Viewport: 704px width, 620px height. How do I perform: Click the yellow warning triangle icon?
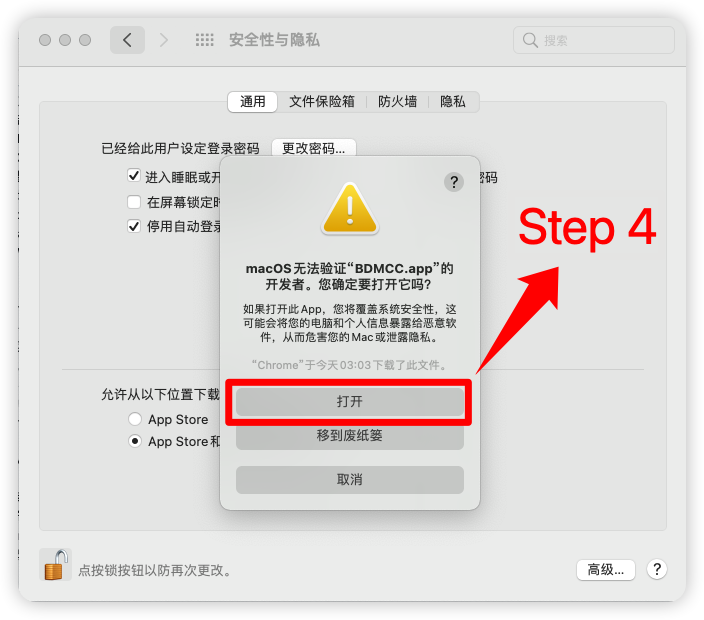[350, 209]
